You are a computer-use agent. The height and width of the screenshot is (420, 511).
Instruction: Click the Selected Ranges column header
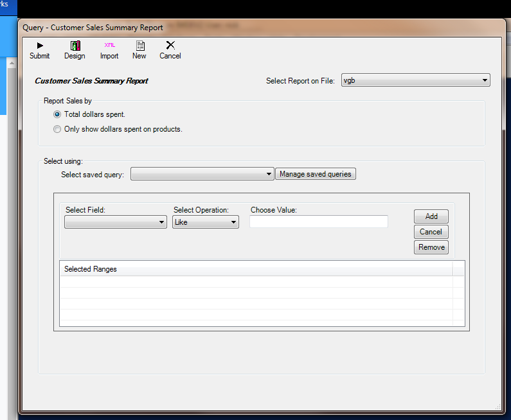(256, 269)
